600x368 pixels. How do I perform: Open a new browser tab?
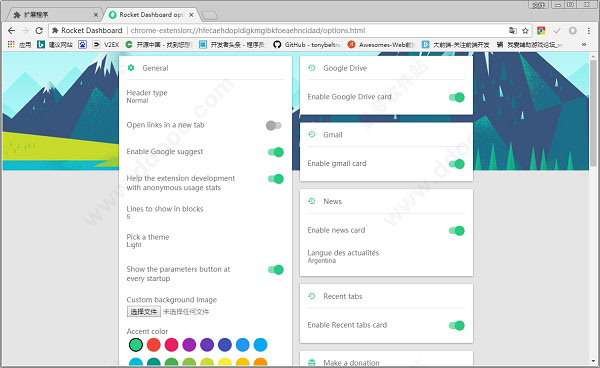pos(210,15)
